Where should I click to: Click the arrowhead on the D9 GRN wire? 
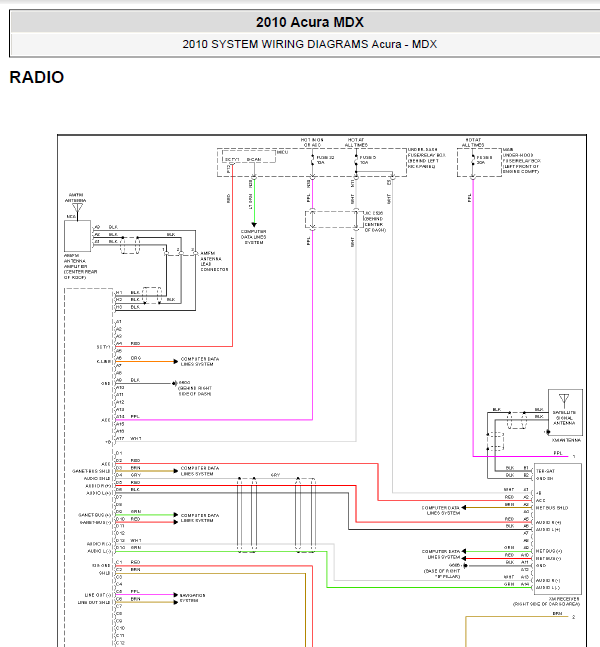click(x=175, y=515)
